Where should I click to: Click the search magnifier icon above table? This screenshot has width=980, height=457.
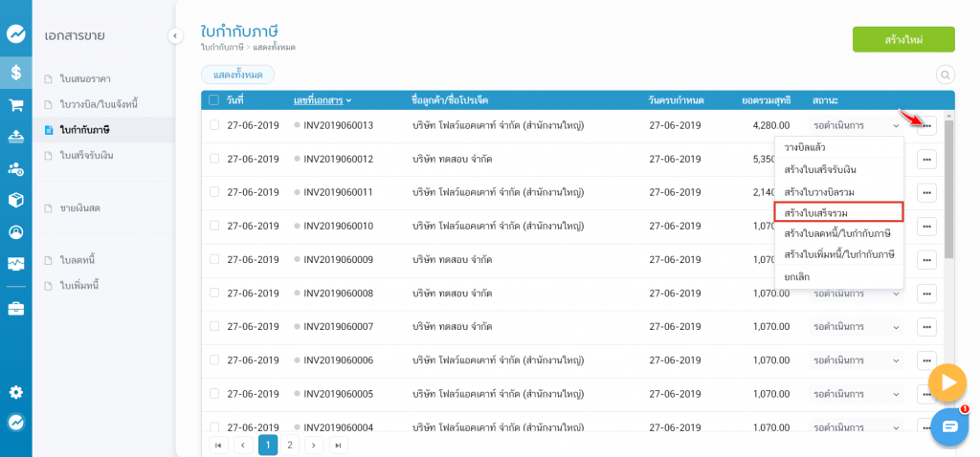pyautogui.click(x=945, y=75)
